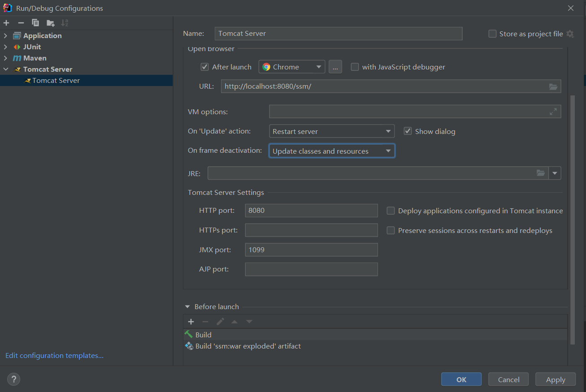
Task: Toggle the Show dialog checkbox
Action: tap(408, 131)
